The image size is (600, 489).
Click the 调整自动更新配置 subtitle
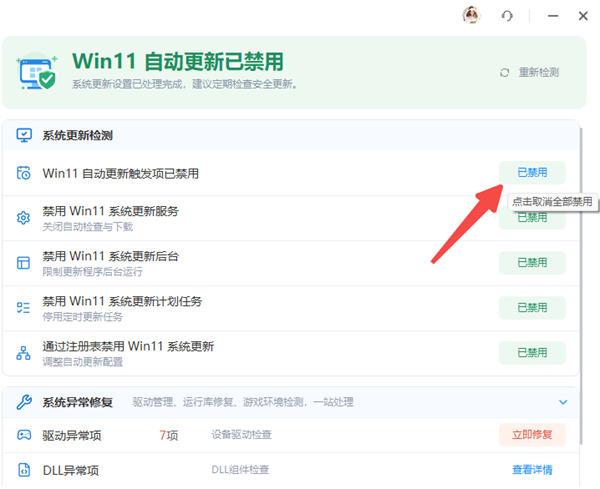pos(83,362)
